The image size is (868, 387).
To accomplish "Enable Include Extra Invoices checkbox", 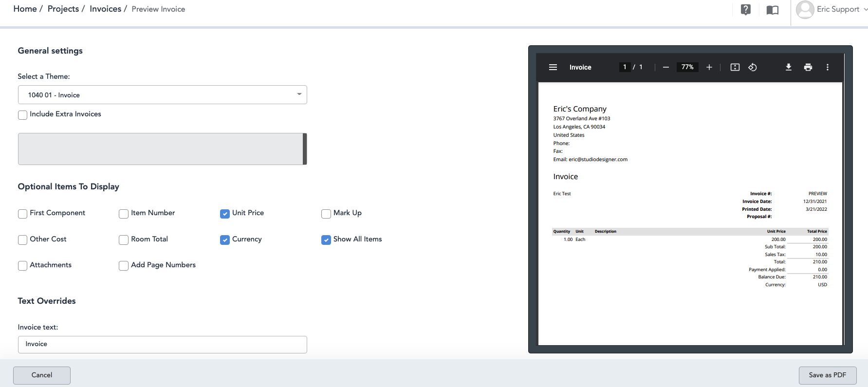I will coord(22,115).
